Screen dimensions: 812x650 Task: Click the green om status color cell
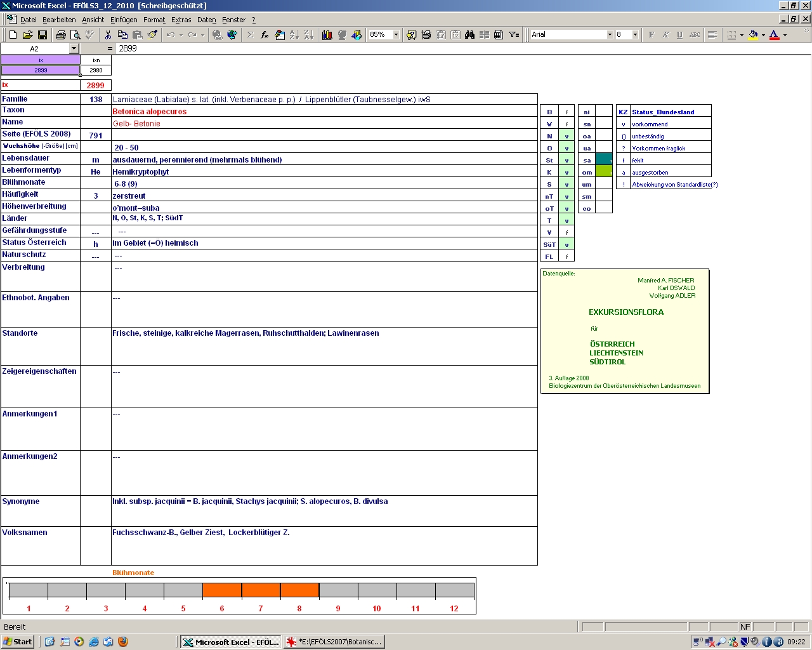click(604, 172)
